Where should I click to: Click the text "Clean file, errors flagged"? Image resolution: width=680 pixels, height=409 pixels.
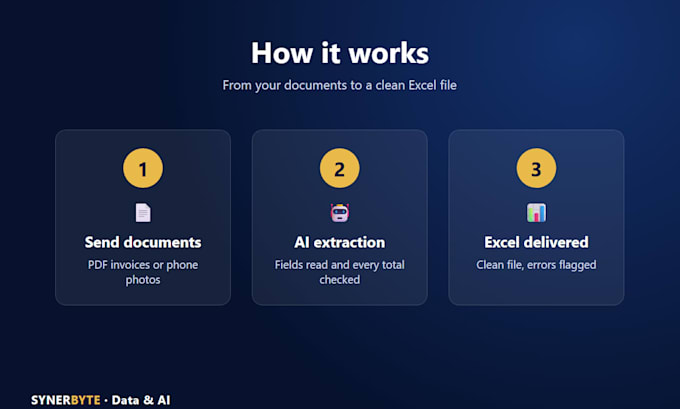[536, 265]
